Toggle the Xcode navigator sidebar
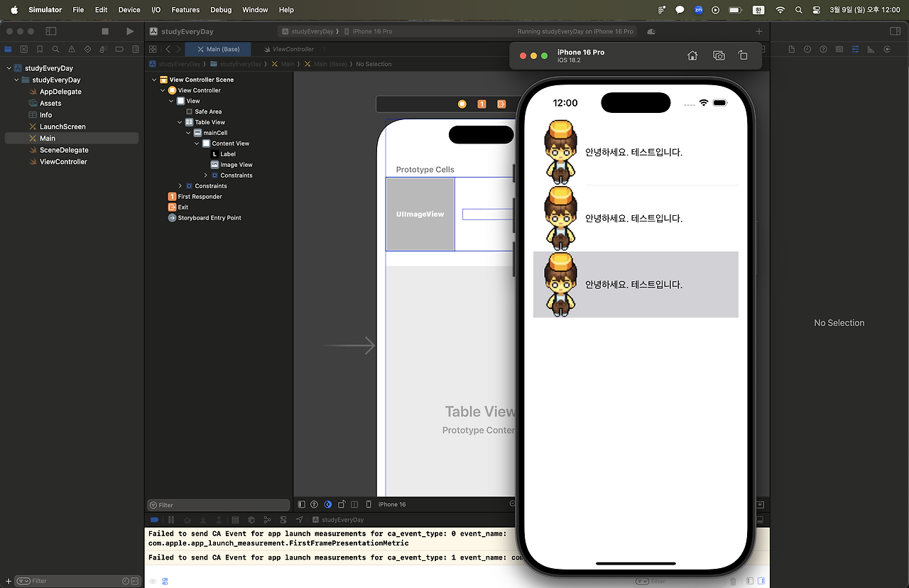909x588 pixels. (x=51, y=31)
